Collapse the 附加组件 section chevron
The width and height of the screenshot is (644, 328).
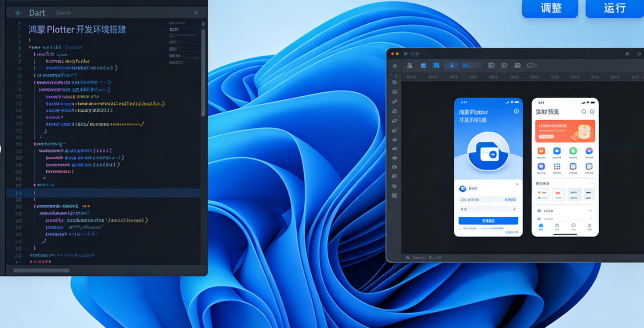click(x=592, y=184)
